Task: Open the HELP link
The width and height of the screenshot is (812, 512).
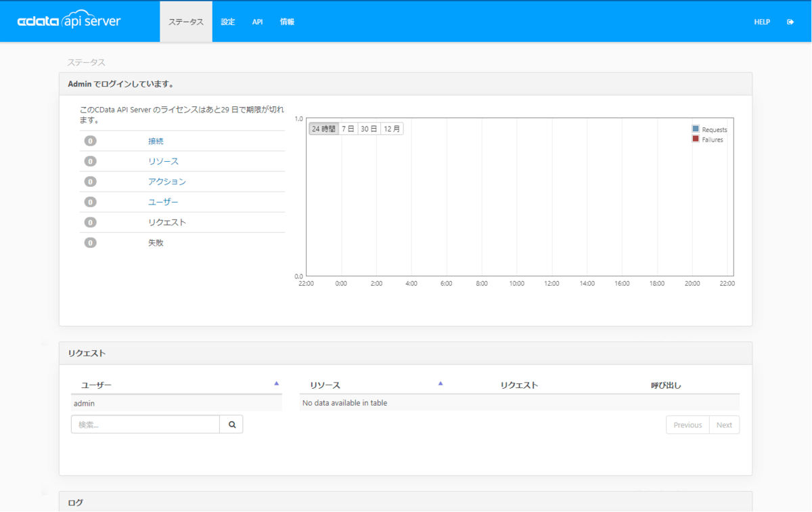Action: [x=762, y=22]
